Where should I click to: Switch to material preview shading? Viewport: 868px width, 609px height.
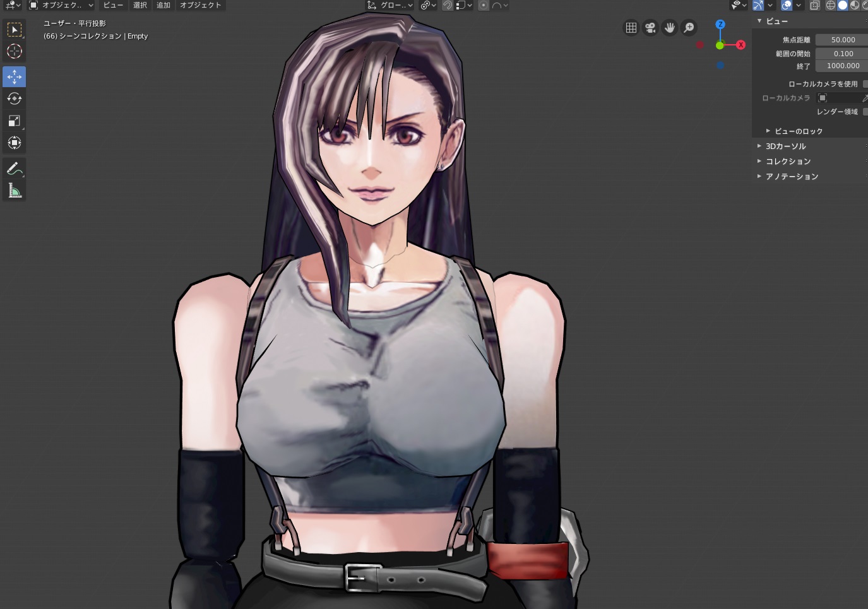point(854,5)
